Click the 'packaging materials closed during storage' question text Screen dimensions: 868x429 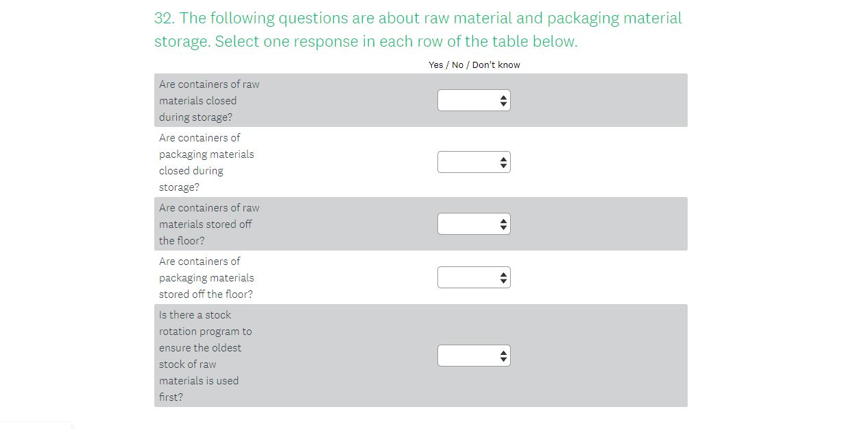pos(206,163)
